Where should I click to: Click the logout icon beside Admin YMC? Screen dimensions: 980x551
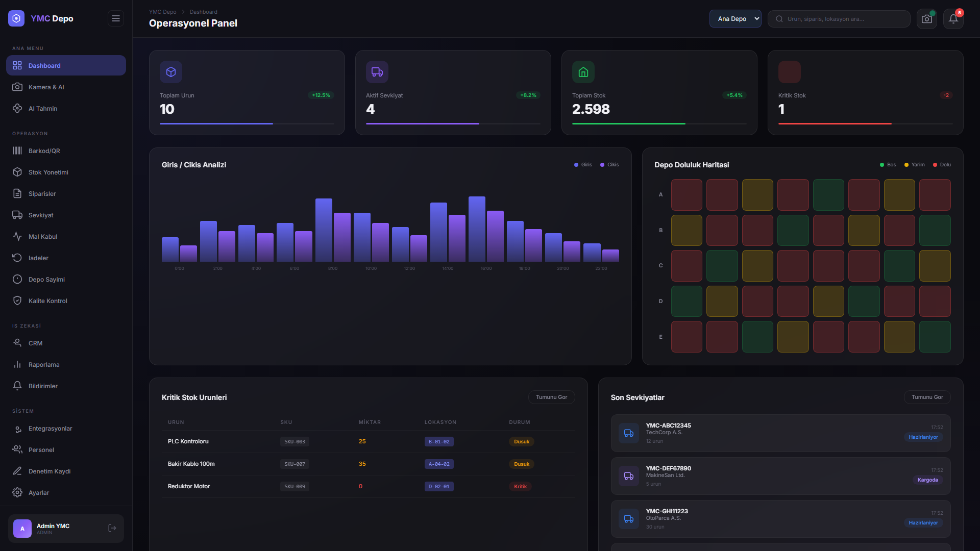[112, 528]
